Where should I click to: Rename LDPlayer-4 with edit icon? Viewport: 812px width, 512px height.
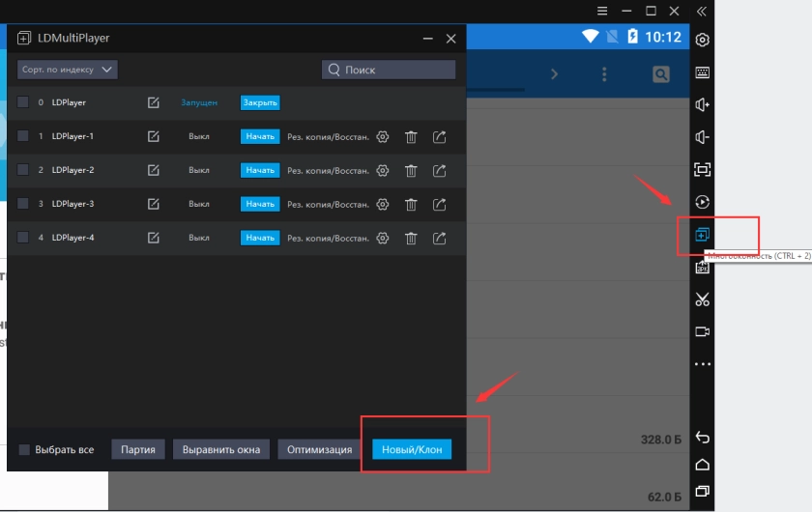[x=154, y=238]
